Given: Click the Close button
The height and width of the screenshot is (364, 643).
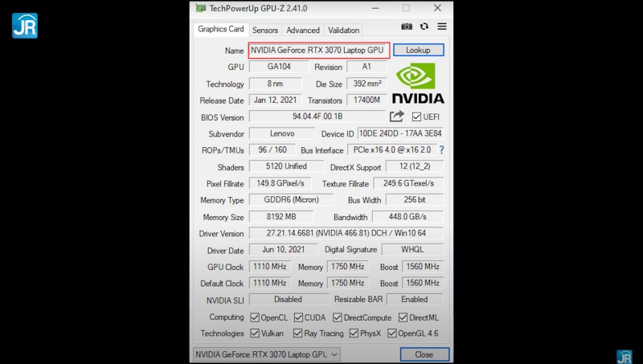Looking at the screenshot, I should 424,354.
